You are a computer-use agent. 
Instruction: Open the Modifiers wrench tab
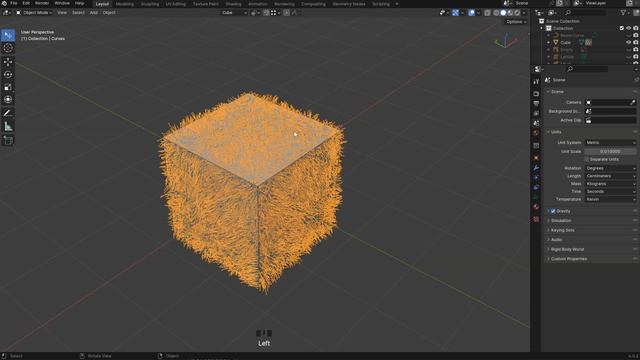[536, 168]
